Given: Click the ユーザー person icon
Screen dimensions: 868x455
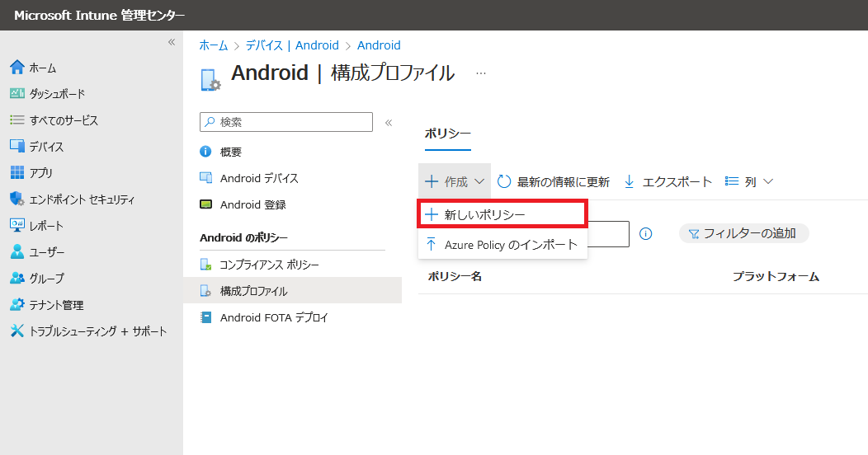Looking at the screenshot, I should [17, 251].
